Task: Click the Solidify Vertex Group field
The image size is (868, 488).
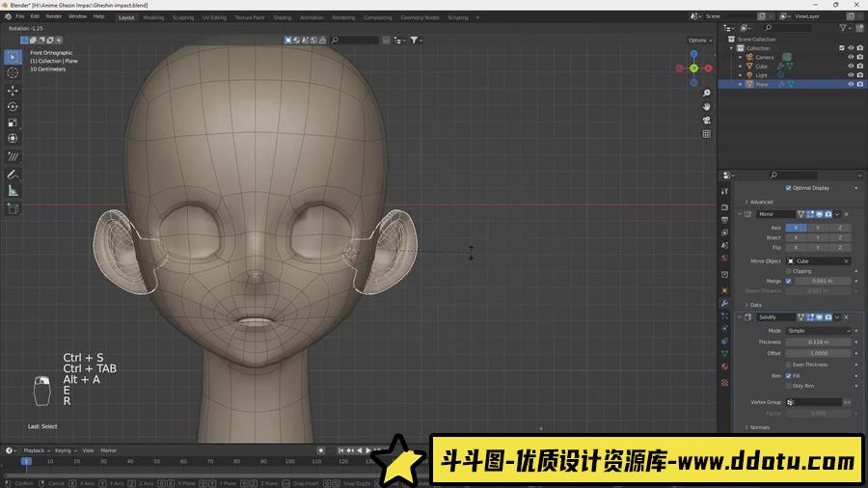Action: pos(814,402)
